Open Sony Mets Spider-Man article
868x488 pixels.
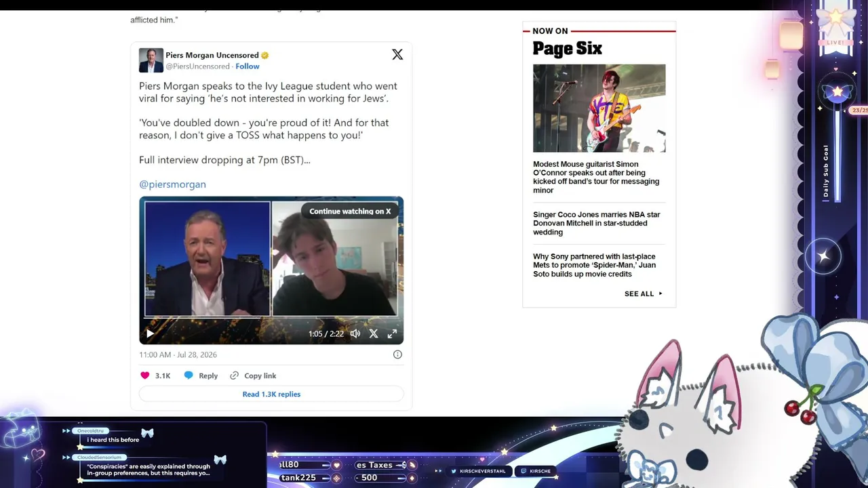[594, 265]
